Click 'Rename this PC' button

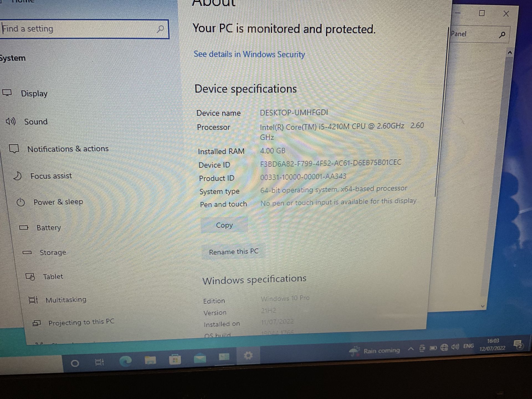tap(233, 252)
